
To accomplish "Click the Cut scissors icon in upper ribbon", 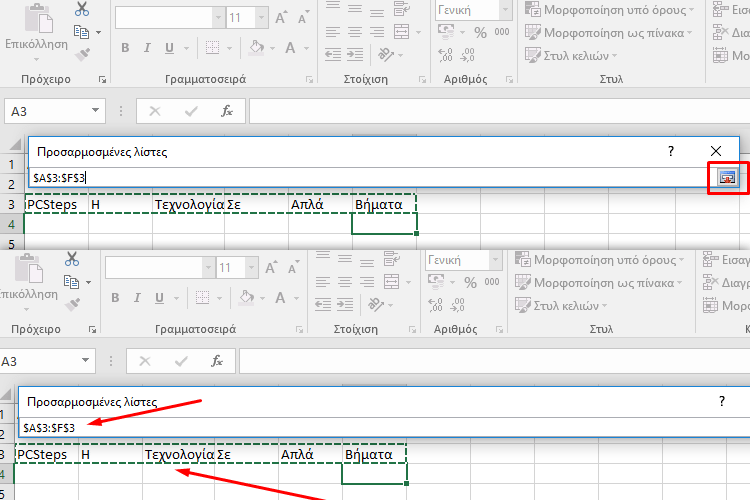I will point(82,10).
